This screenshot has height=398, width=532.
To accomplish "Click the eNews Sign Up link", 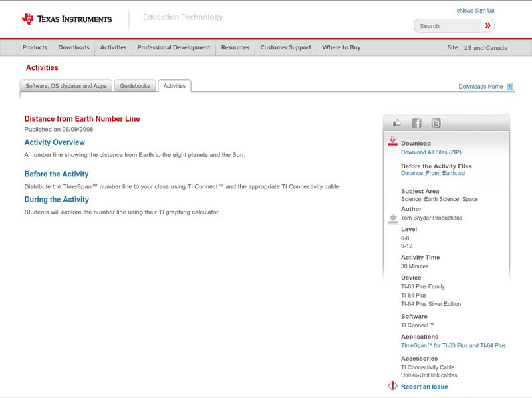I will coord(476,9).
